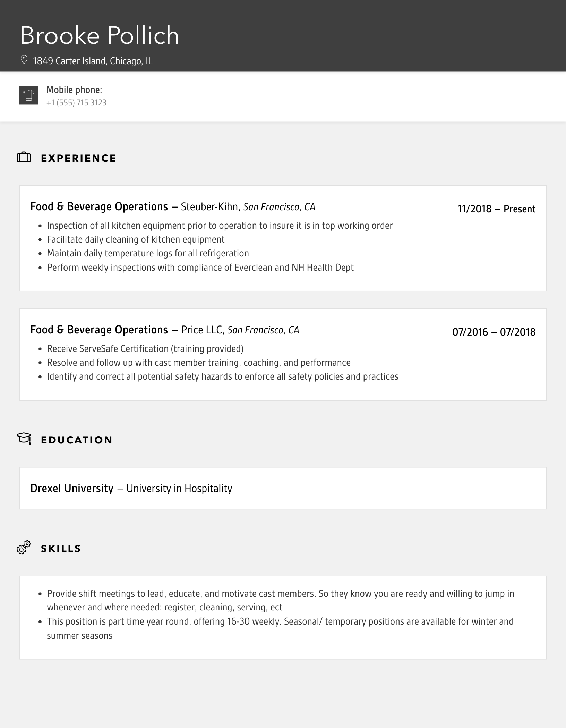Click the EDUCATION section heading

pyautogui.click(x=77, y=440)
